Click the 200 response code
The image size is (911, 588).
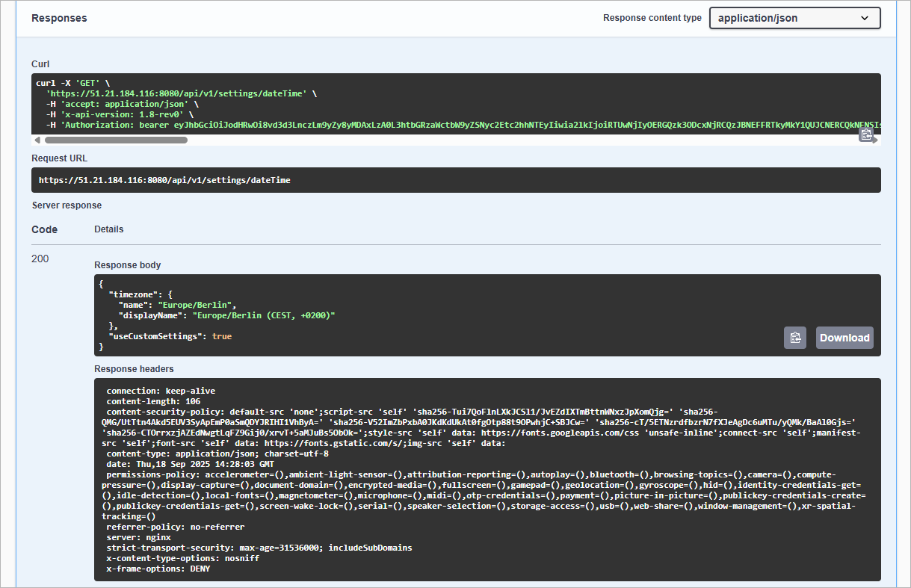[40, 259]
